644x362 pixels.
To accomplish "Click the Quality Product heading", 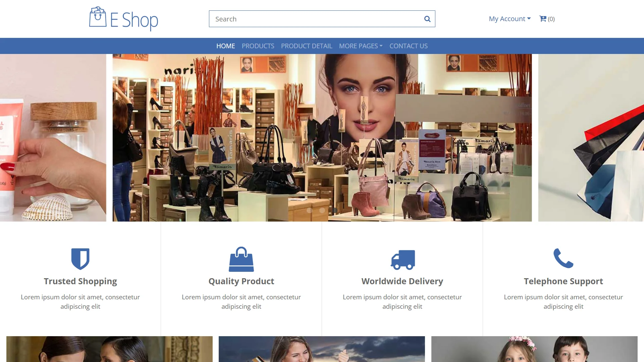I will click(241, 281).
